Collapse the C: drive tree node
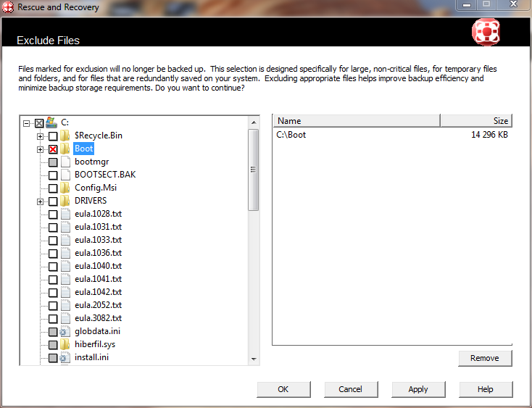The width and height of the screenshot is (532, 408). coord(27,123)
